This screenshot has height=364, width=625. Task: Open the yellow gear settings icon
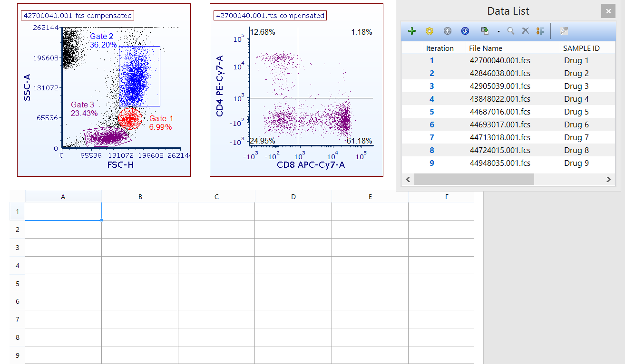click(x=430, y=31)
